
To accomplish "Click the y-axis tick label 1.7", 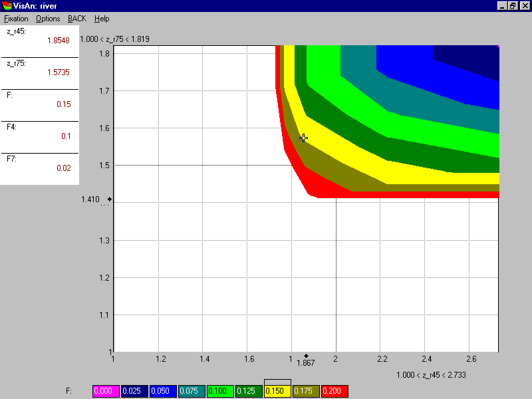I will (104, 91).
